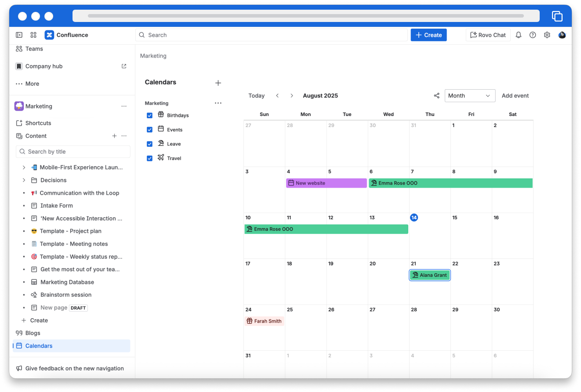Collapse sidebar using the panel toggle icon
Screen dimensions: 581x392
click(x=19, y=35)
